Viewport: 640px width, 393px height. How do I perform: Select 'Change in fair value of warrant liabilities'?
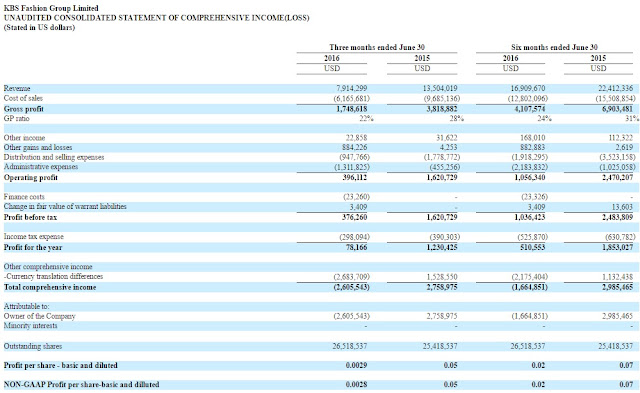(65, 206)
